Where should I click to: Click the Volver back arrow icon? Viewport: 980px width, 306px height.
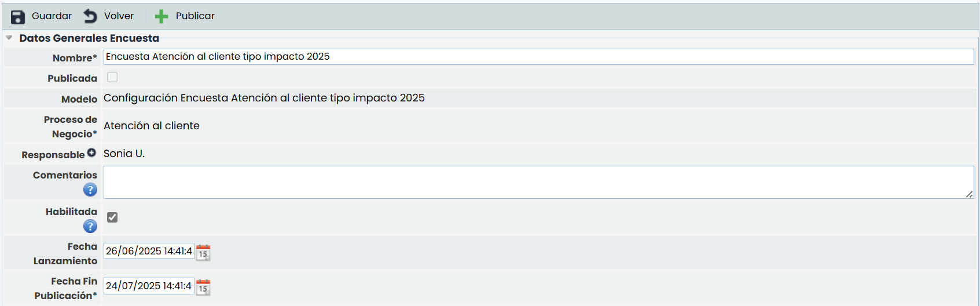(x=90, y=16)
